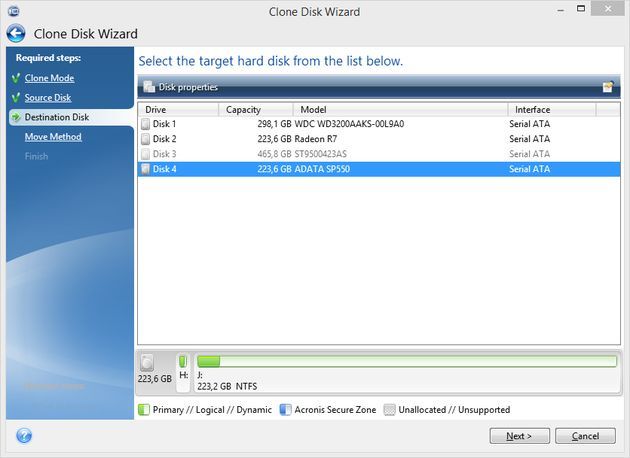Image resolution: width=630 pixels, height=458 pixels.
Task: Click the Cancel button
Action: pos(585,436)
